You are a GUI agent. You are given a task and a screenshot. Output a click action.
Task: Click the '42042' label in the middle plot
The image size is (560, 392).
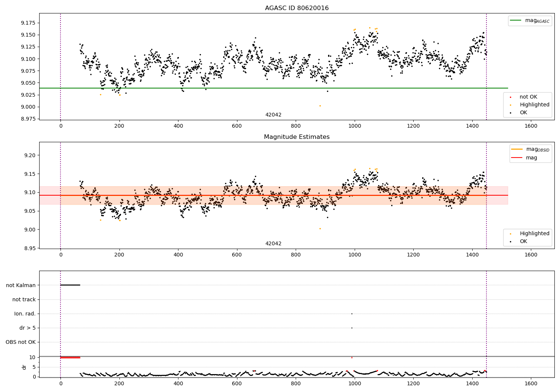tap(273, 244)
